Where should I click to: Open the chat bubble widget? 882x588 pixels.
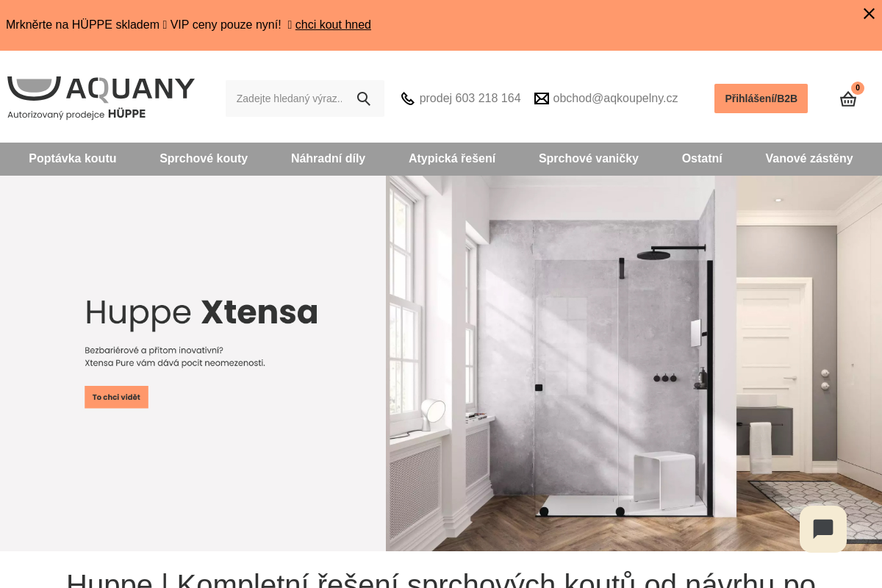click(823, 528)
